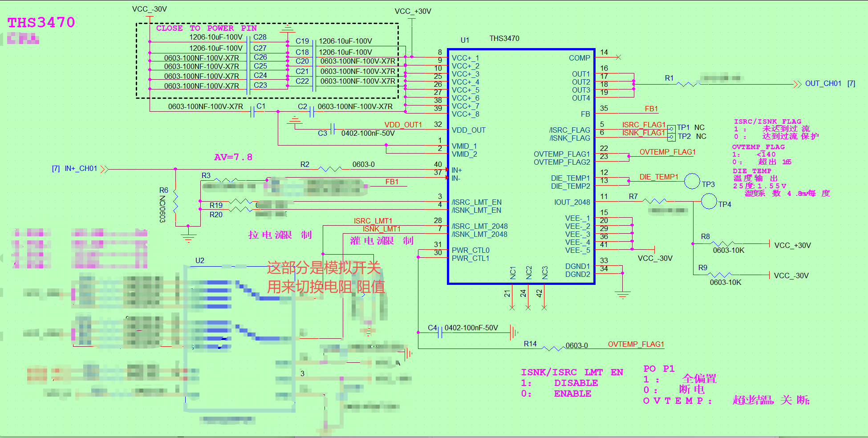Select the red '这部分是模拟开关' note
The image size is (868, 438).
click(324, 268)
